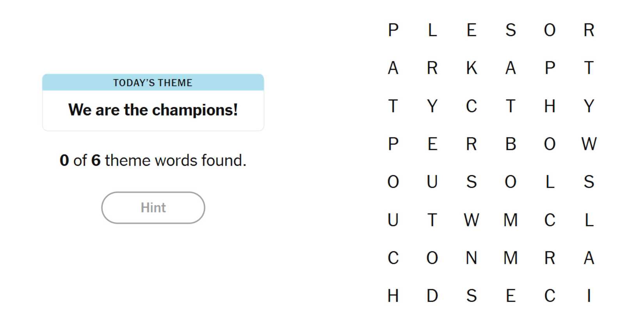
Task: Select the P starting the top row
Action: (x=393, y=30)
